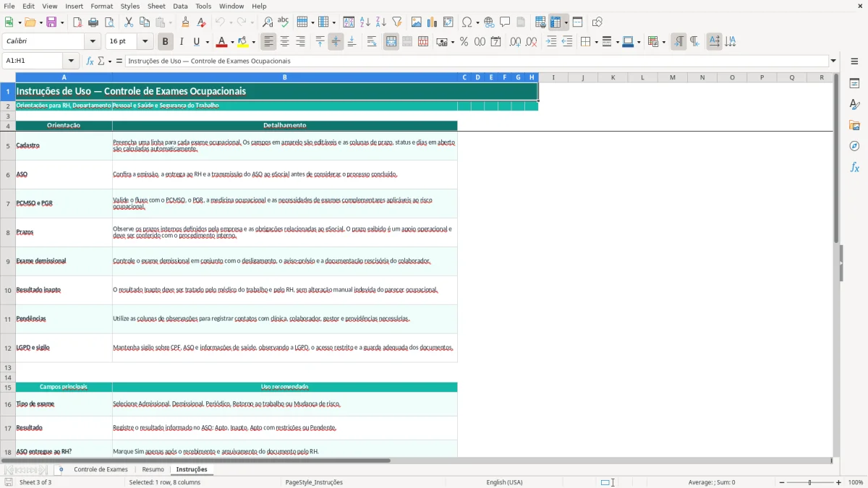Click the Zoom Out minus button
The image size is (868, 488).
(x=781, y=482)
